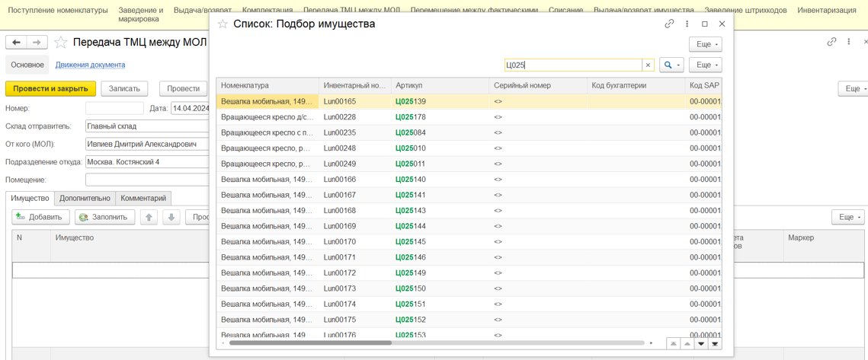868x360 pixels.
Task: Jump to the first row of the list
Action: [x=673, y=343]
